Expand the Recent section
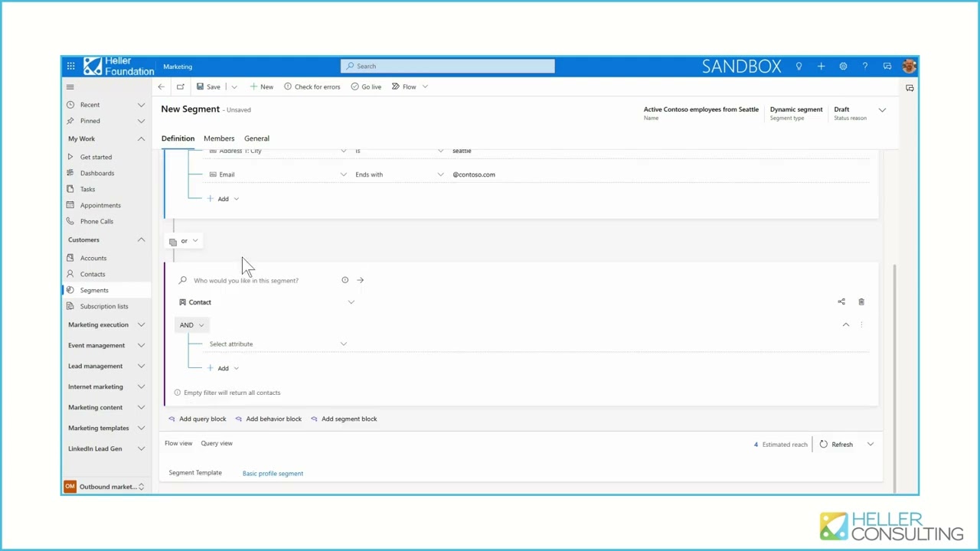The image size is (980, 551). pyautogui.click(x=141, y=105)
